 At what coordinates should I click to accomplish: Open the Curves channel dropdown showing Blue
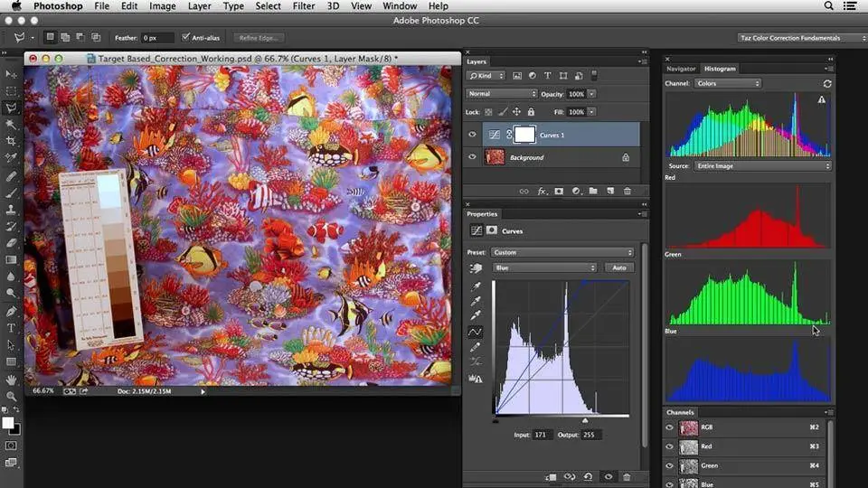click(x=545, y=267)
